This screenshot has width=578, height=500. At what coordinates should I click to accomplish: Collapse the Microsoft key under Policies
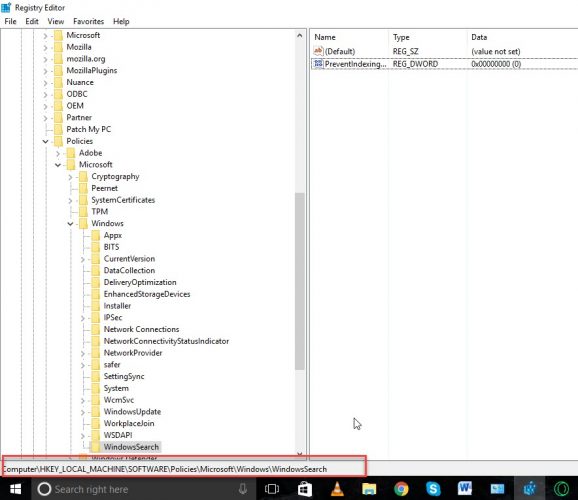(58, 165)
